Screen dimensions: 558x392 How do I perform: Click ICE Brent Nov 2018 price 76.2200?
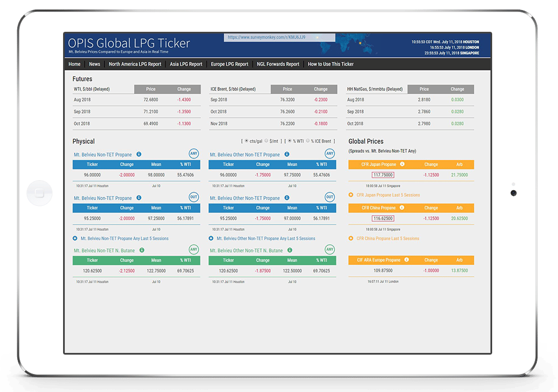coord(287,123)
